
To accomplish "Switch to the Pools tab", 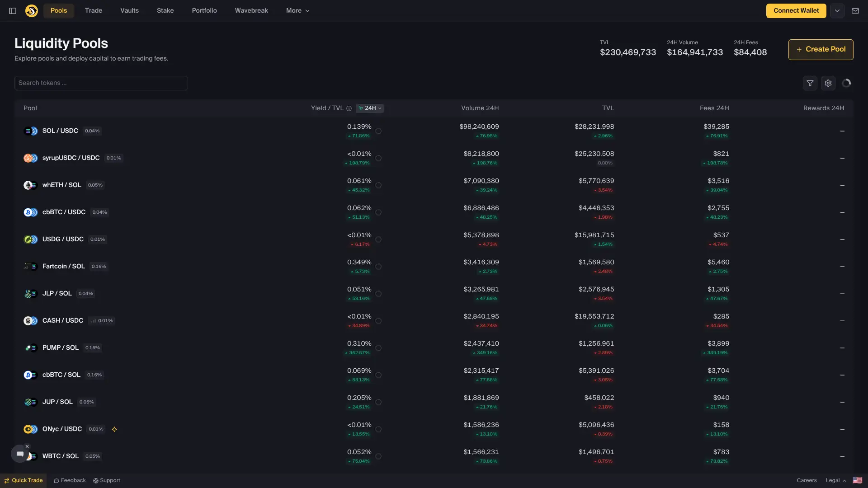I will (59, 11).
